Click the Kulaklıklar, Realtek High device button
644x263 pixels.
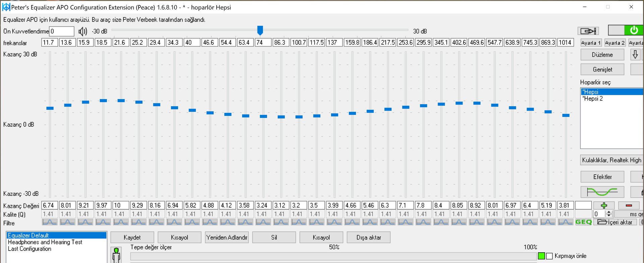point(612,160)
